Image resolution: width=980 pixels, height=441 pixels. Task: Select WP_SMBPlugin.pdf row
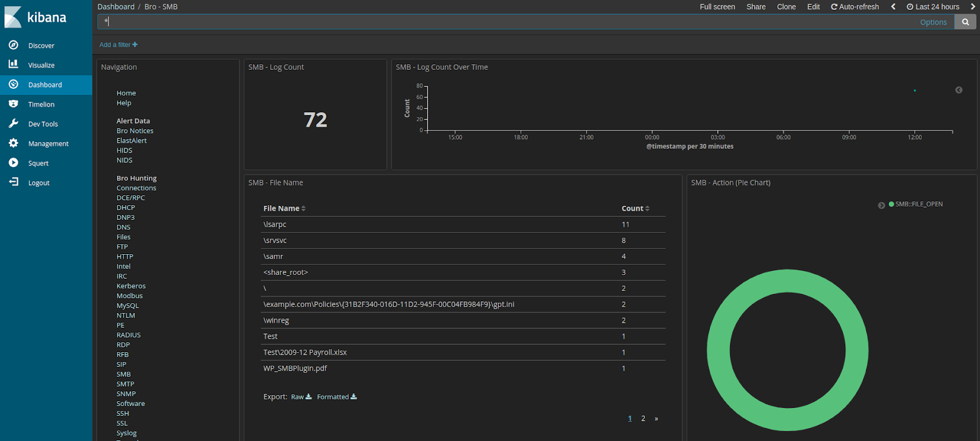point(463,368)
